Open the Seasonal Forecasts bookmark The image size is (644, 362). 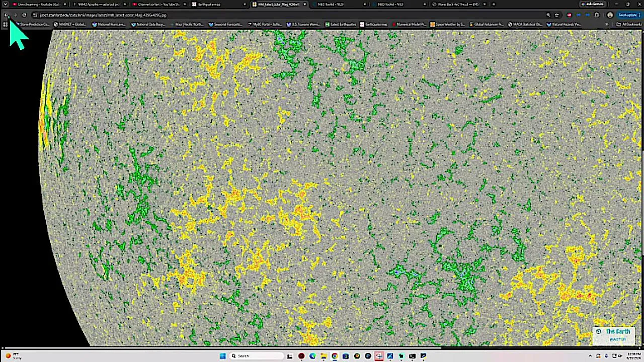click(225, 24)
